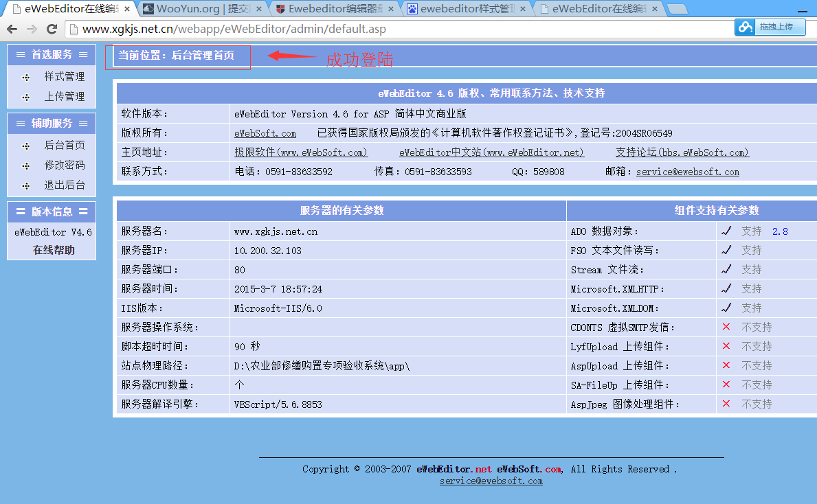This screenshot has height=504, width=817.
Task: Click the browser forward arrow
Action: coord(32,29)
